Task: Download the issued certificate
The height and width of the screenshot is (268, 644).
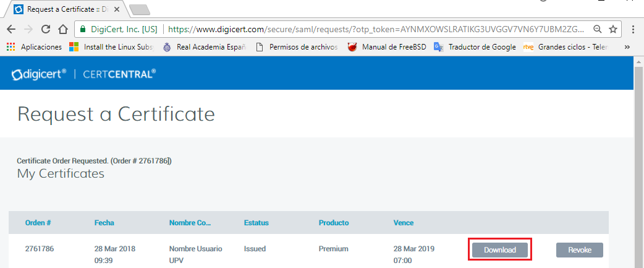Action: pos(499,250)
